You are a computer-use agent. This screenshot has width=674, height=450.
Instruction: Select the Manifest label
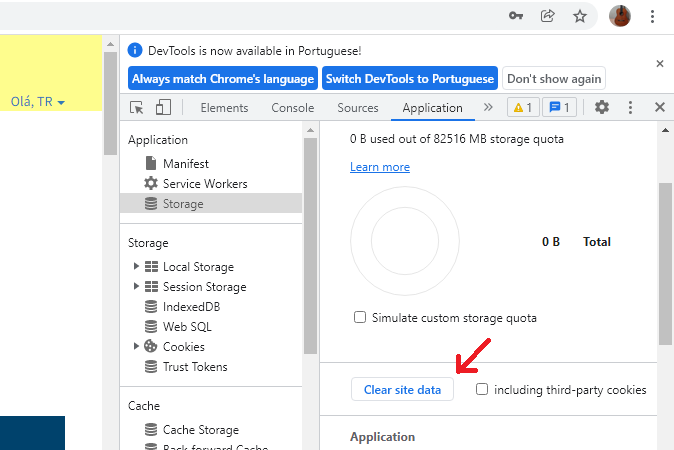[x=186, y=163]
